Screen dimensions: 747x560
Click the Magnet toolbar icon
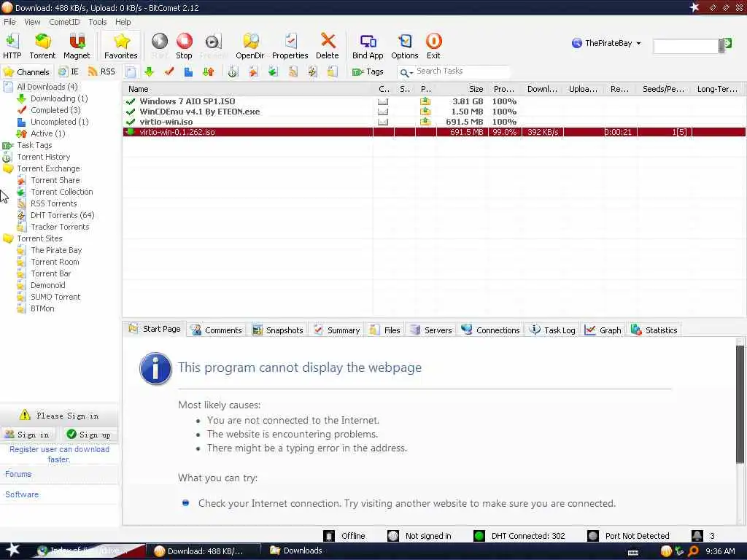click(x=77, y=46)
